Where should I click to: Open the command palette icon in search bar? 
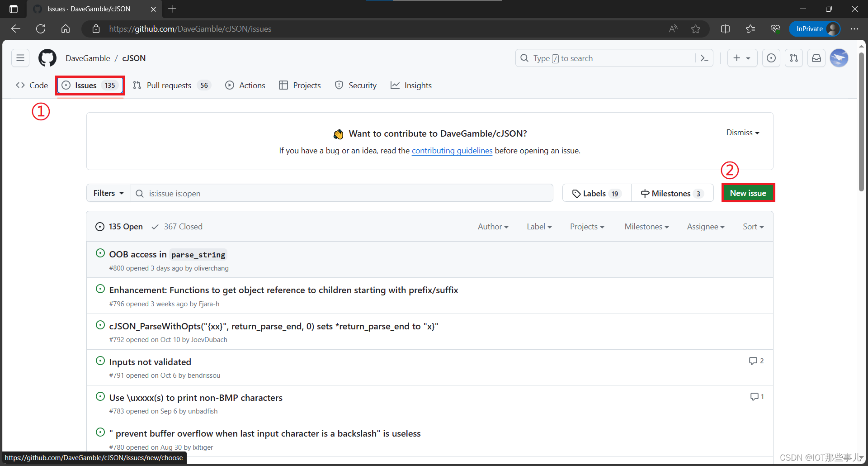click(704, 58)
